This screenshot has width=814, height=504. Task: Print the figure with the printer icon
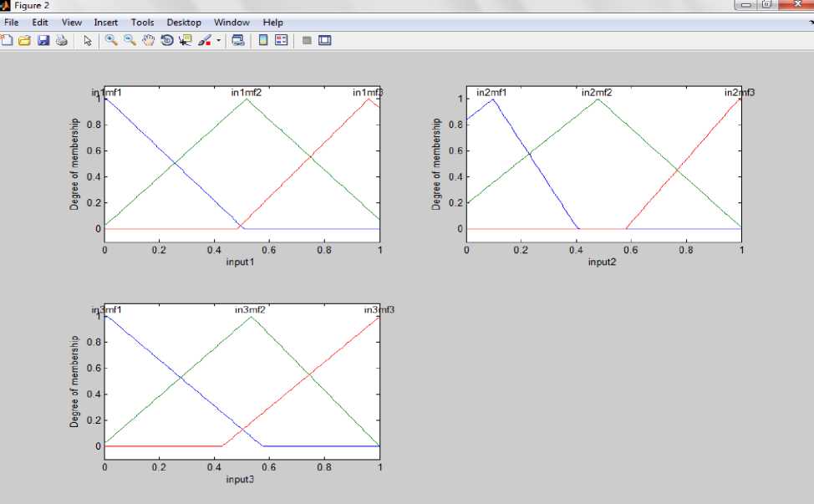pyautogui.click(x=61, y=40)
